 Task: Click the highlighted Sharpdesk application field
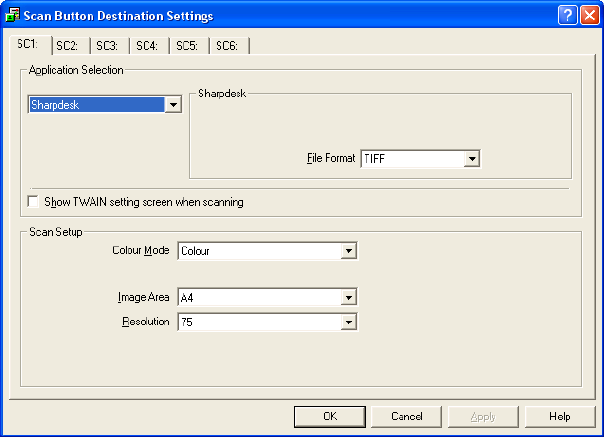point(96,104)
